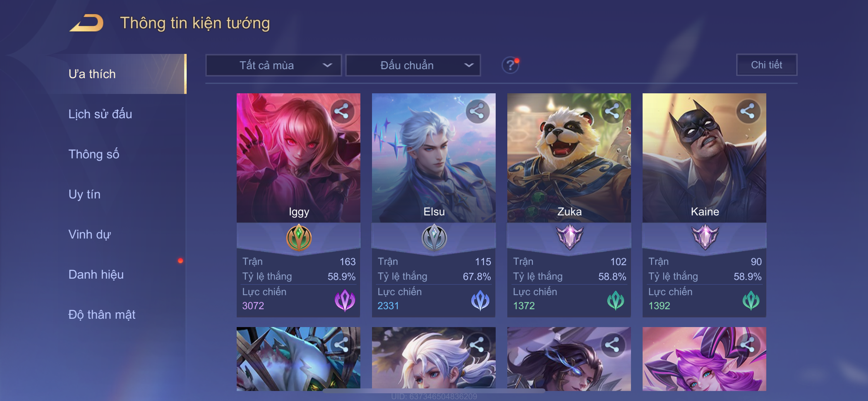Share the Zuka hero card
Screen dimensions: 868x401
tap(613, 111)
